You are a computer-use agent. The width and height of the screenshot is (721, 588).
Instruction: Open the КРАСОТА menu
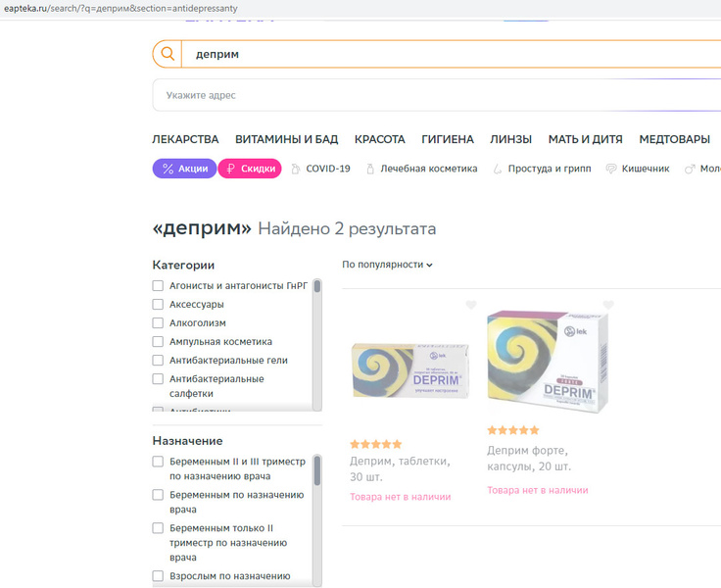coord(379,139)
